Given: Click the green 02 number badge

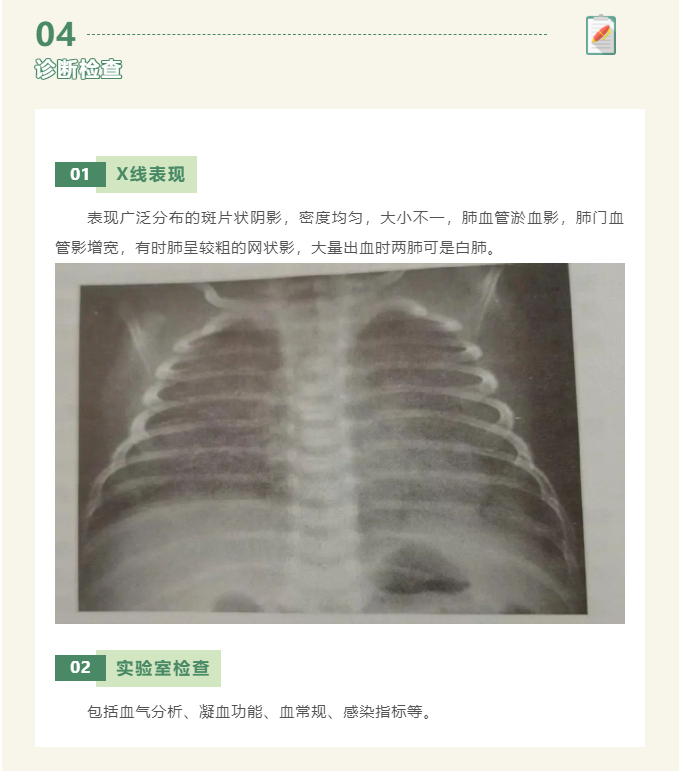Looking at the screenshot, I should (80, 668).
